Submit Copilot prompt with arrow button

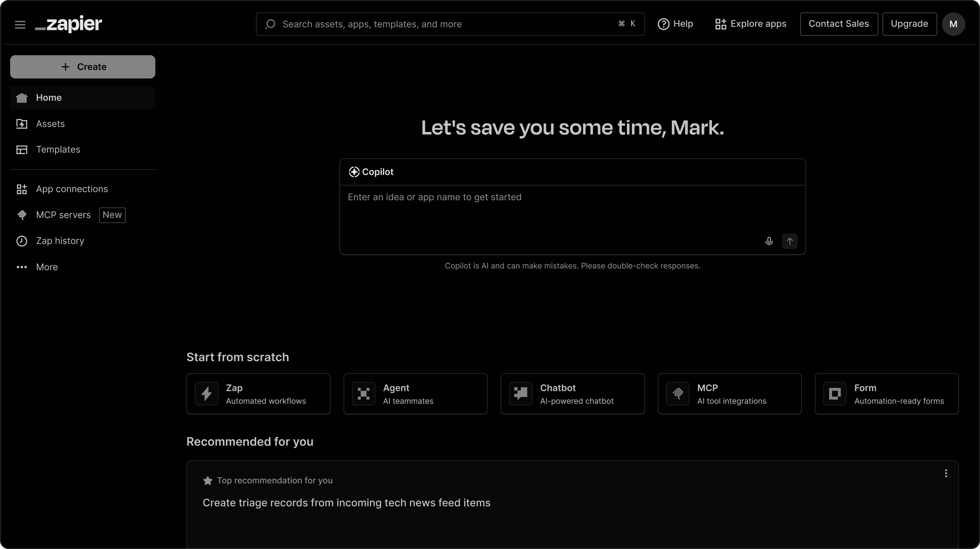[x=790, y=241]
